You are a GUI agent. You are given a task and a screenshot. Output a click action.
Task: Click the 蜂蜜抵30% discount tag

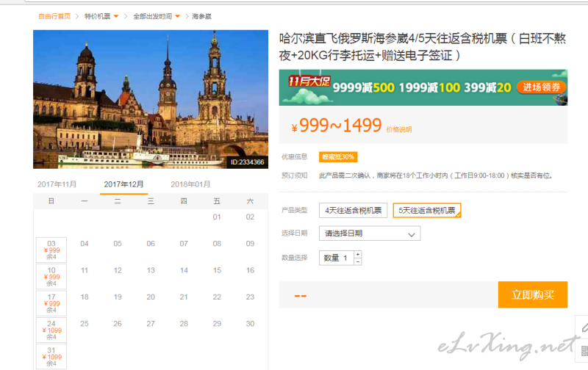(338, 157)
